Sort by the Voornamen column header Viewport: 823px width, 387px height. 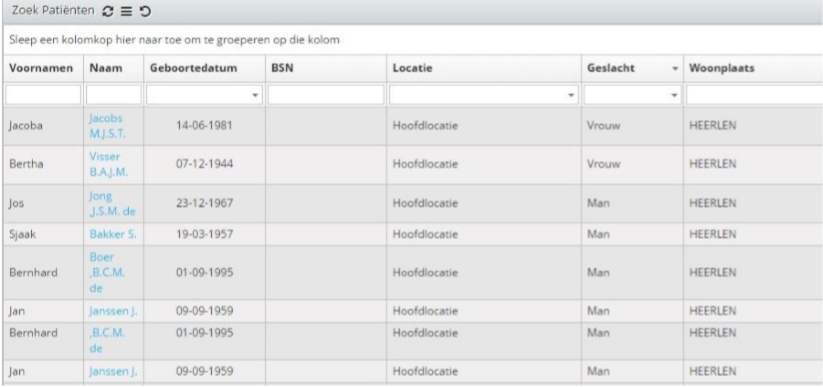41,68
